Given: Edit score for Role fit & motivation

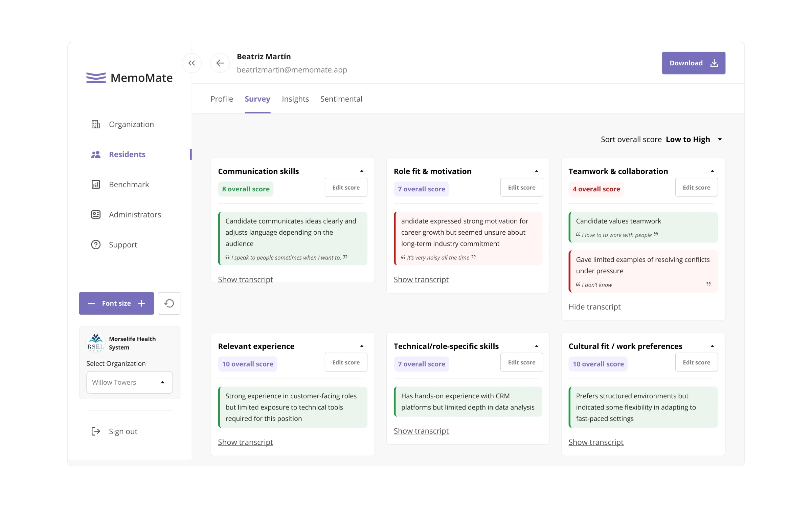Looking at the screenshot, I should (x=522, y=187).
